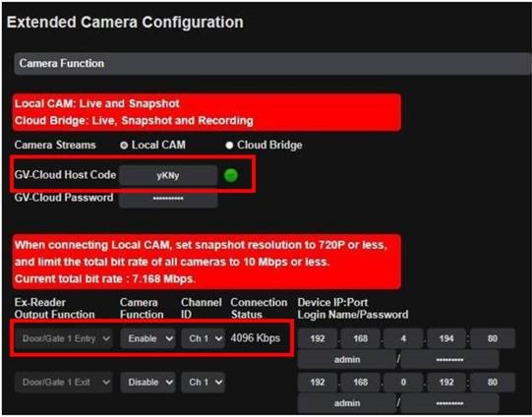Click the port 80 field in Exit row

pyautogui.click(x=493, y=382)
